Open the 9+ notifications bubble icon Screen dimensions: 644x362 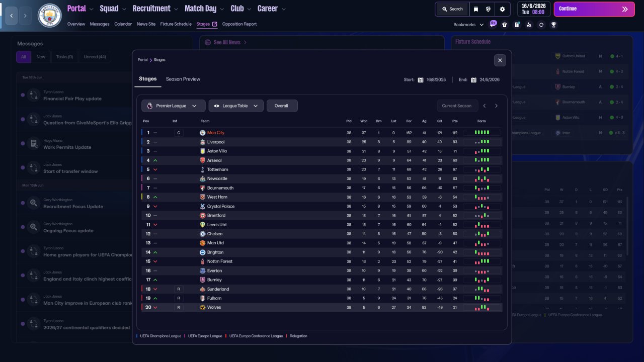493,24
